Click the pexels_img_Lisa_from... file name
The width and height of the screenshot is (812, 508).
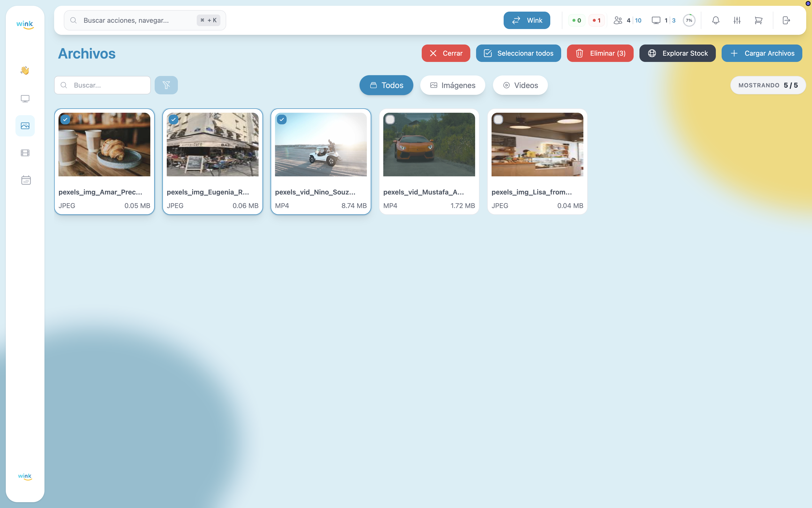pyautogui.click(x=531, y=192)
